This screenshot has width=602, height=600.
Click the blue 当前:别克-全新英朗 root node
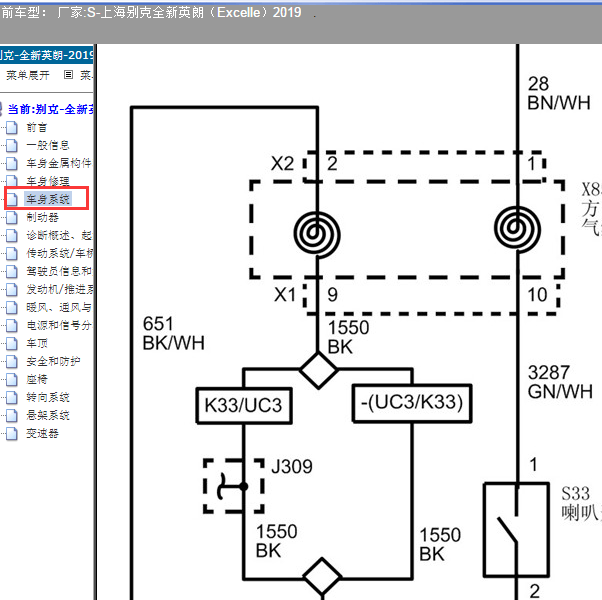tap(50, 109)
